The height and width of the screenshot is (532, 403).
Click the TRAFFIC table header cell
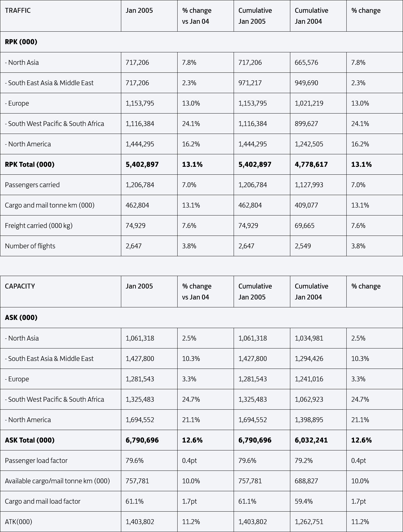(18, 11)
